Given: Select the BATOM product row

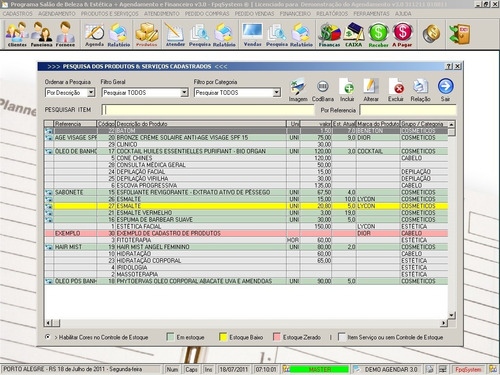Looking at the screenshot, I should coord(246,131).
